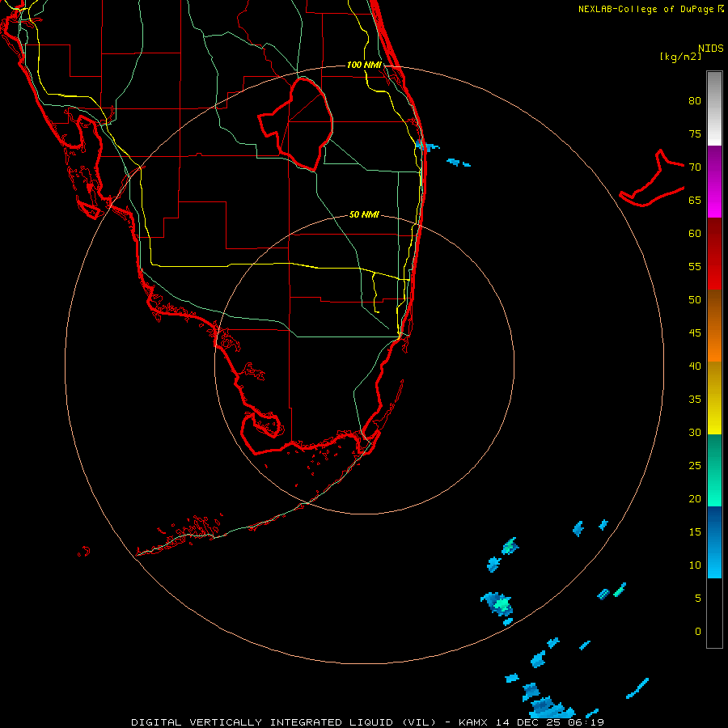
Task: Click the 75 value on the color scale
Action: (x=695, y=134)
